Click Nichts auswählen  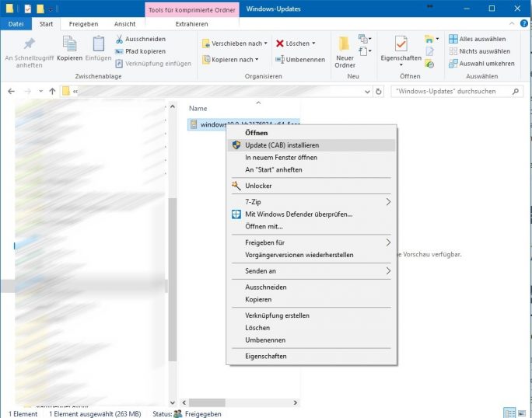479,51
